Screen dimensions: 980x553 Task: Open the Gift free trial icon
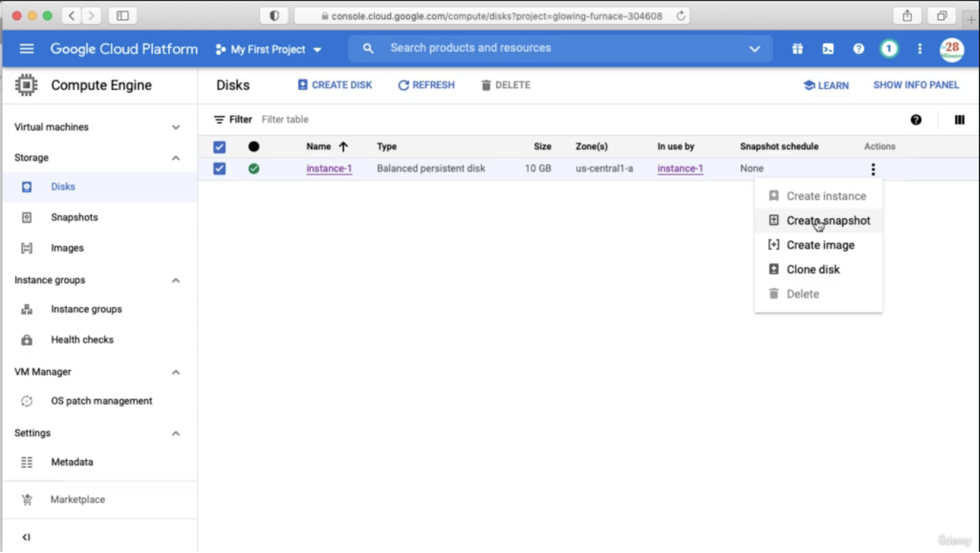(797, 49)
